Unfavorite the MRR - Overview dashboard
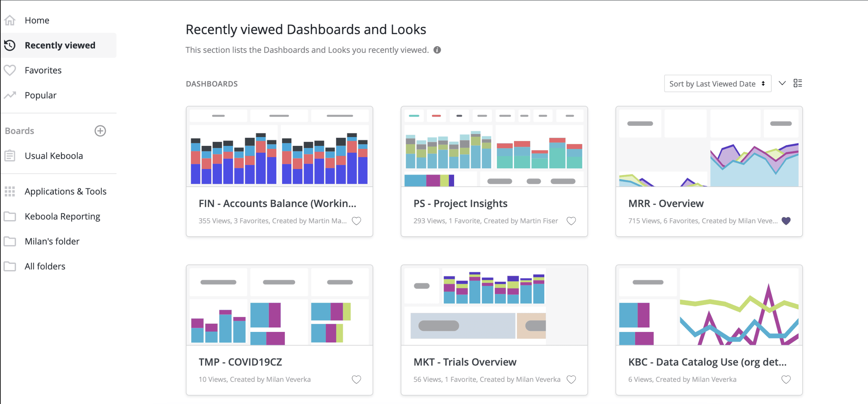Screen dimensions: 868x404 click(786, 221)
